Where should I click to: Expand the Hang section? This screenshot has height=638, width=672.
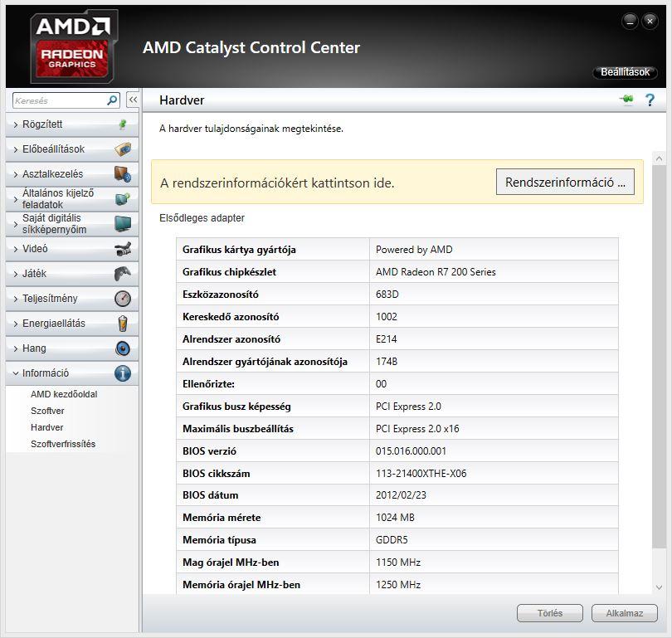[x=72, y=348]
